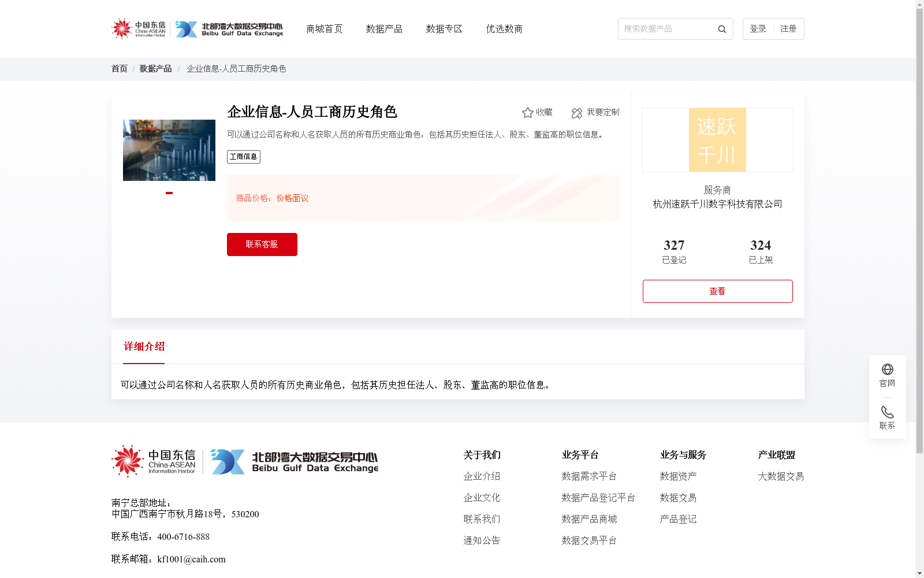Click the footer China-ASEAN Information Harbor logo
The height and width of the screenshot is (578, 924).
pos(154,461)
